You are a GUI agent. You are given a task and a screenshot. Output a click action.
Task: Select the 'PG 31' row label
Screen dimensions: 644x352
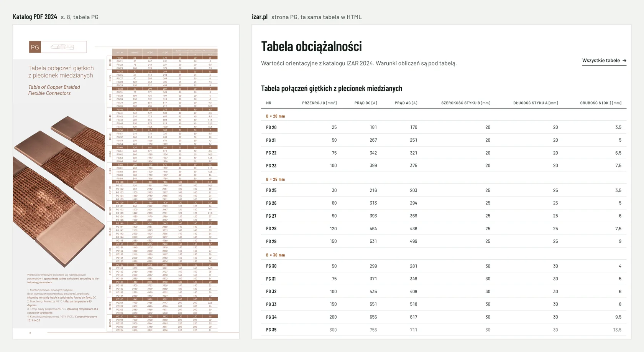[271, 279]
